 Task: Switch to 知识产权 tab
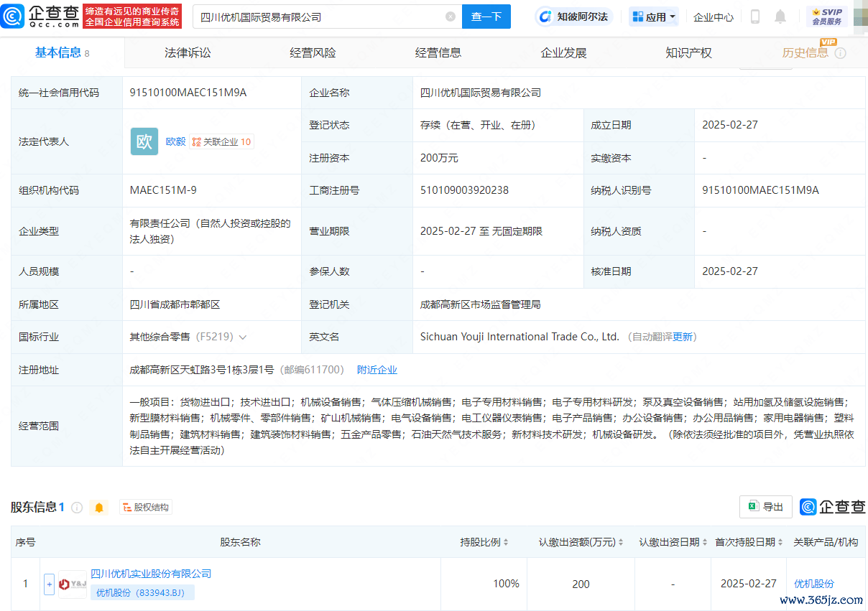click(688, 52)
